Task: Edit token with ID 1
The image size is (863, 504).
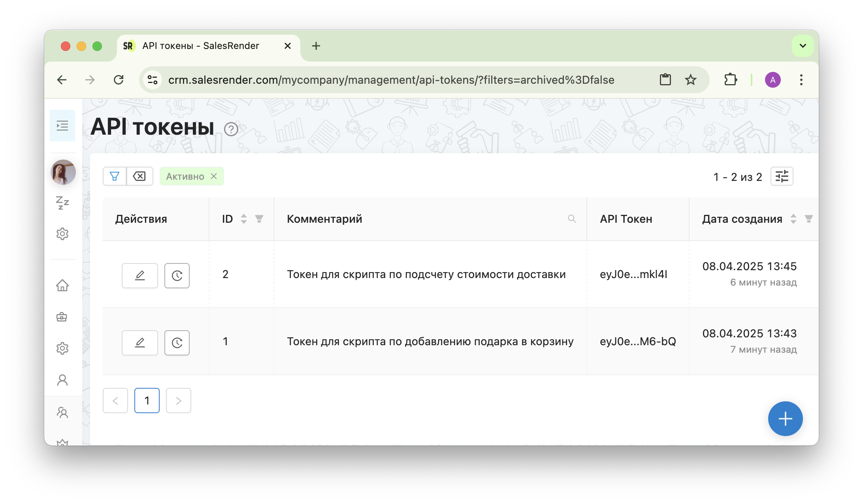Action: pos(140,343)
